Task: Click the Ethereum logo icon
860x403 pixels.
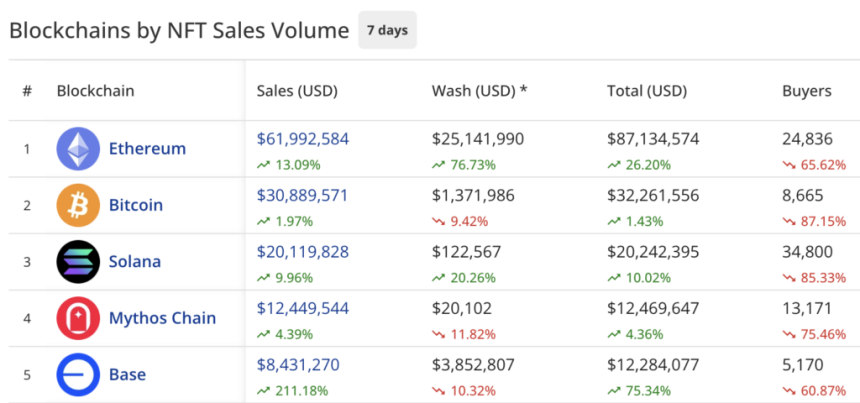Action: (77, 149)
